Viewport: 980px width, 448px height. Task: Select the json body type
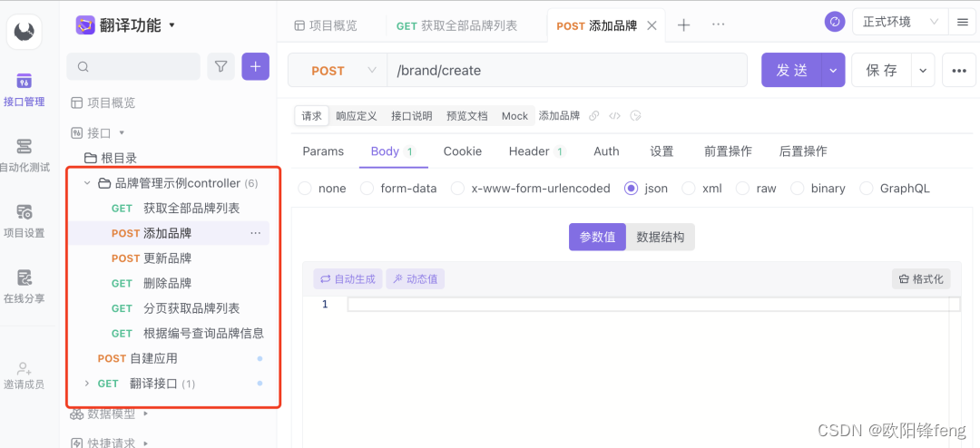coord(632,188)
